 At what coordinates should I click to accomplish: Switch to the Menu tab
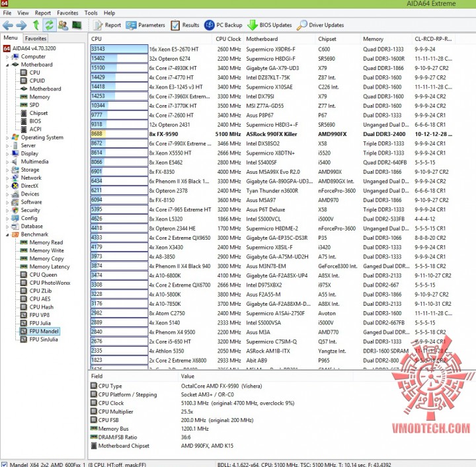(11, 38)
